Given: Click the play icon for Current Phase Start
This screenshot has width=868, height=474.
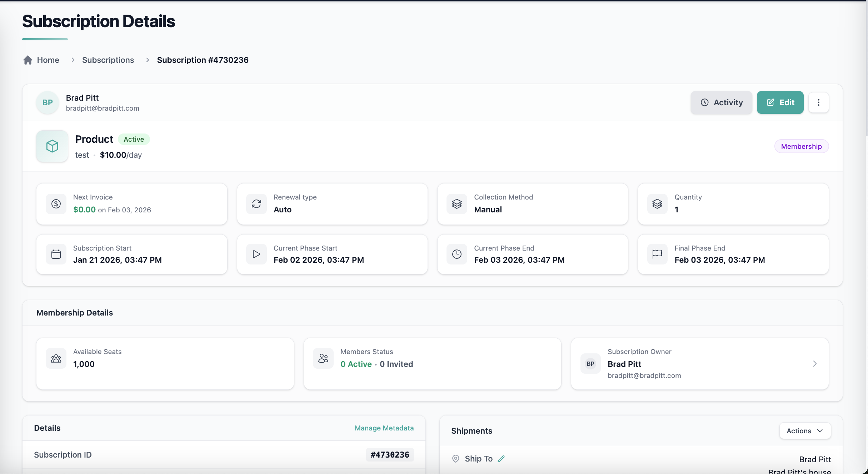Looking at the screenshot, I should pos(256,254).
